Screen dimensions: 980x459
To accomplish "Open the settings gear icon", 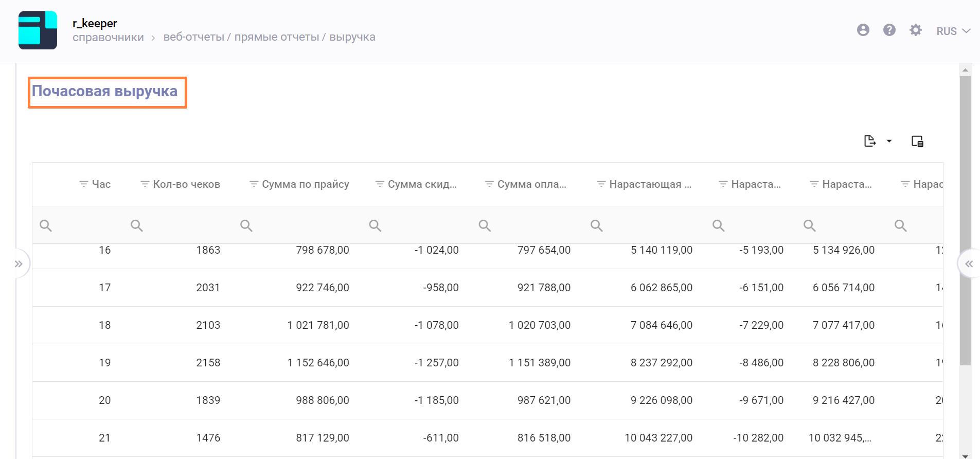I will point(915,30).
